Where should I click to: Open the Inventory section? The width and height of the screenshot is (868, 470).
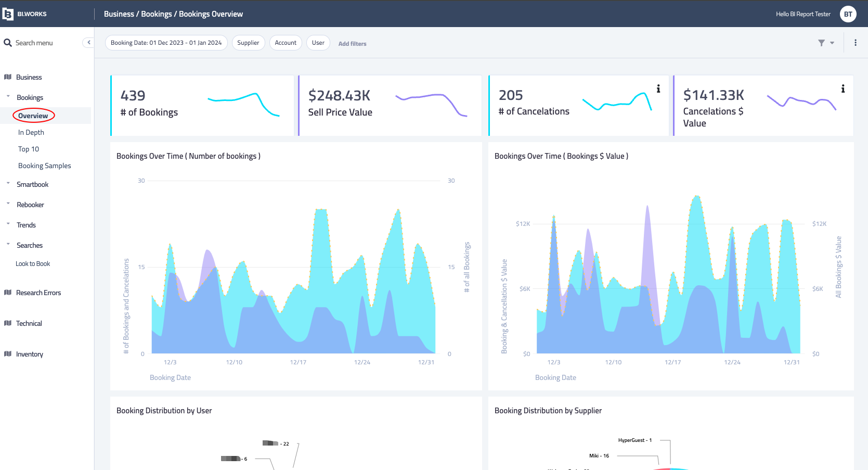pos(30,354)
